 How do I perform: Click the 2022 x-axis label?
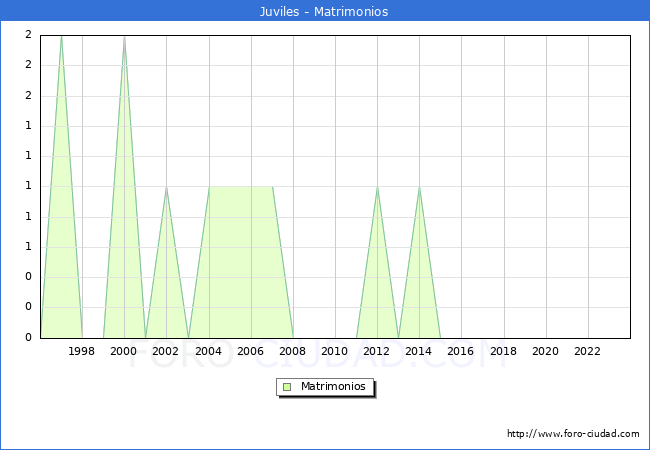587,351
